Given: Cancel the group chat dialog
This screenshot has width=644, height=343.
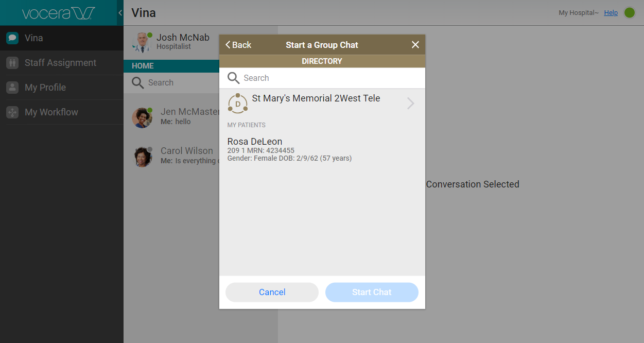Looking at the screenshot, I should [x=272, y=293].
